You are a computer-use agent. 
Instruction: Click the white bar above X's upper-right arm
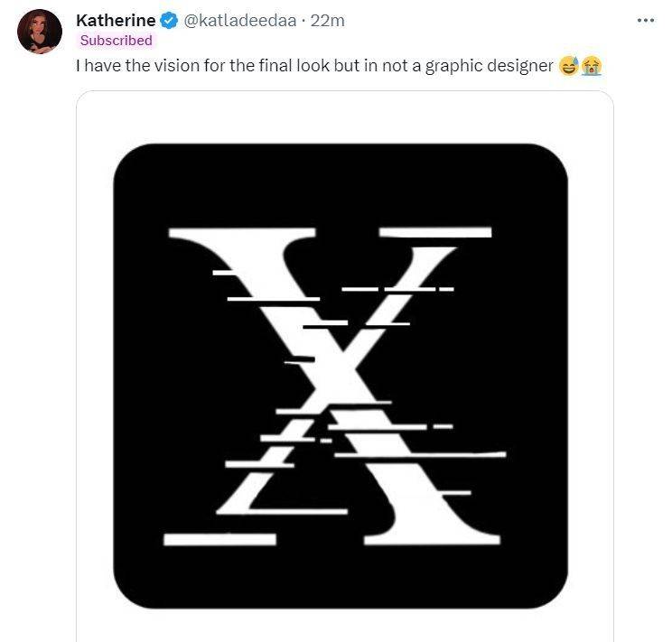pyautogui.click(x=435, y=232)
